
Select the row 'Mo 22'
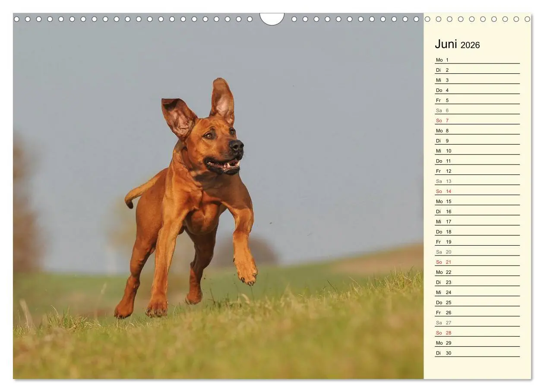click(x=477, y=272)
